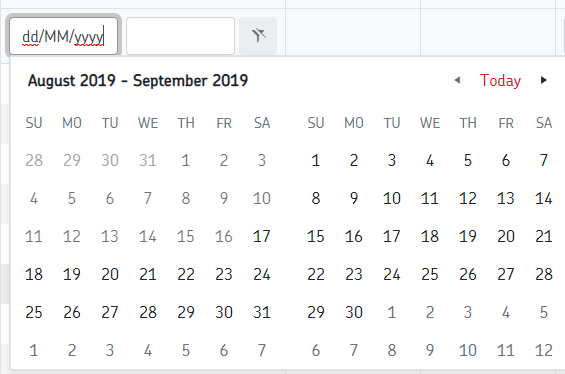Focus the dd/MM/yyyy start date field

pyautogui.click(x=63, y=36)
